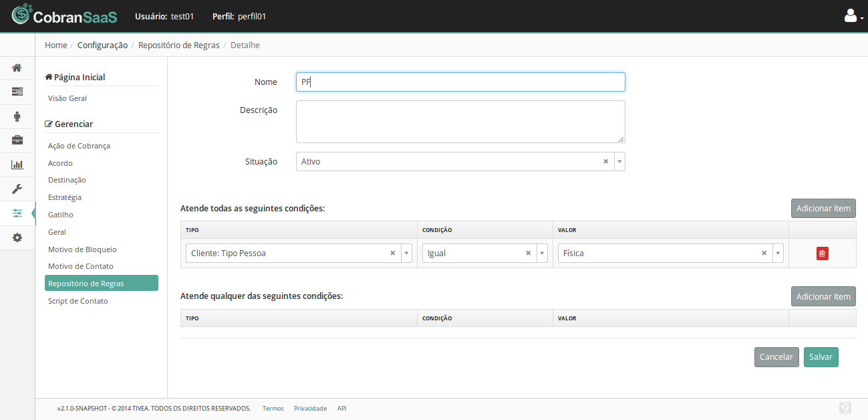Image resolution: width=868 pixels, height=420 pixels.
Task: Clear the Situação Ativo selection
Action: click(x=606, y=161)
